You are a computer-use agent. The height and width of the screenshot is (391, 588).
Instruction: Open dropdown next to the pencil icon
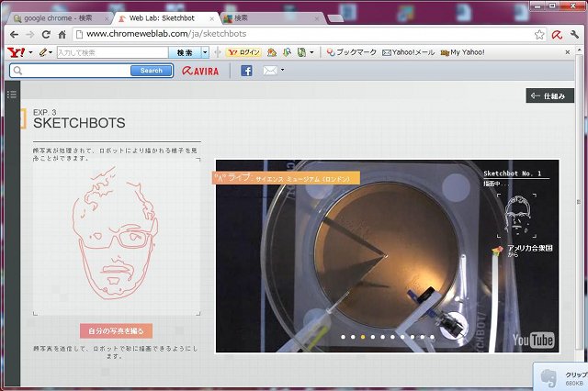coord(51,52)
